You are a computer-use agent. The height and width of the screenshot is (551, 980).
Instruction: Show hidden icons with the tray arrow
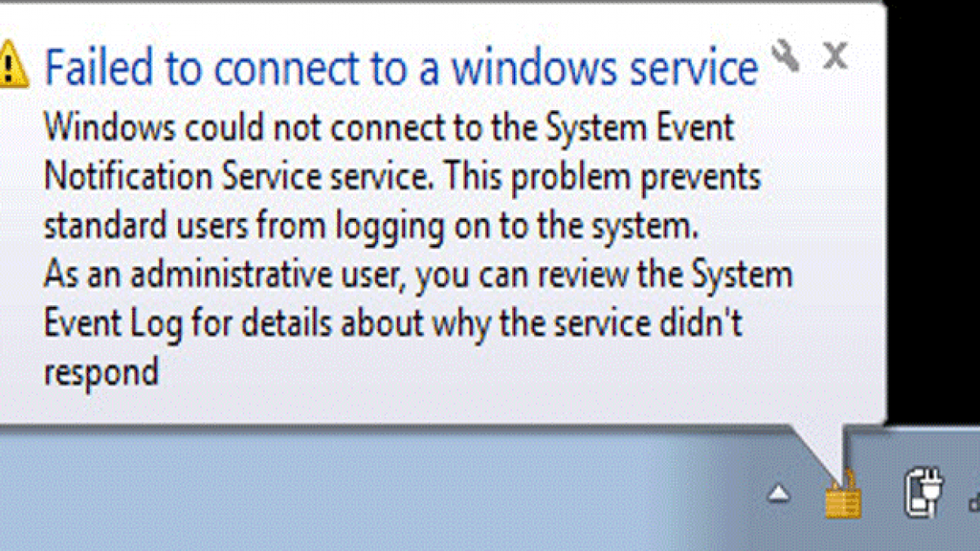(780, 492)
